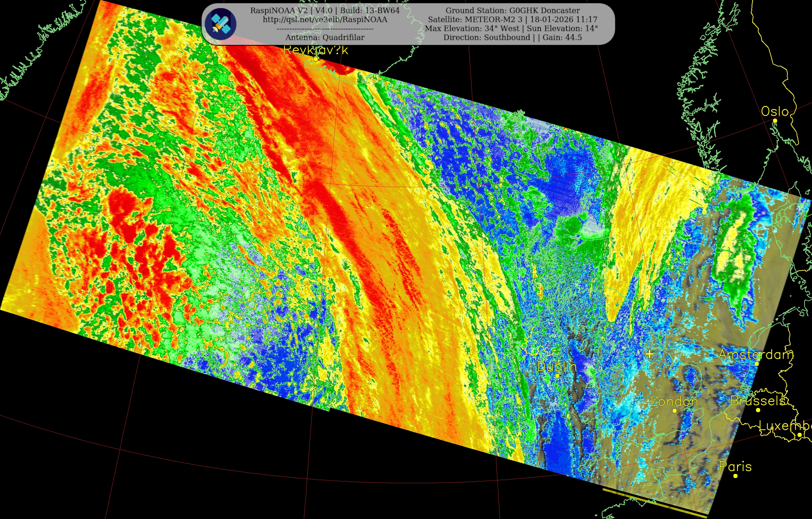Open the qsl.net RaspiNOAA URL text
Image resolution: width=812 pixels, height=519 pixels.
click(325, 20)
